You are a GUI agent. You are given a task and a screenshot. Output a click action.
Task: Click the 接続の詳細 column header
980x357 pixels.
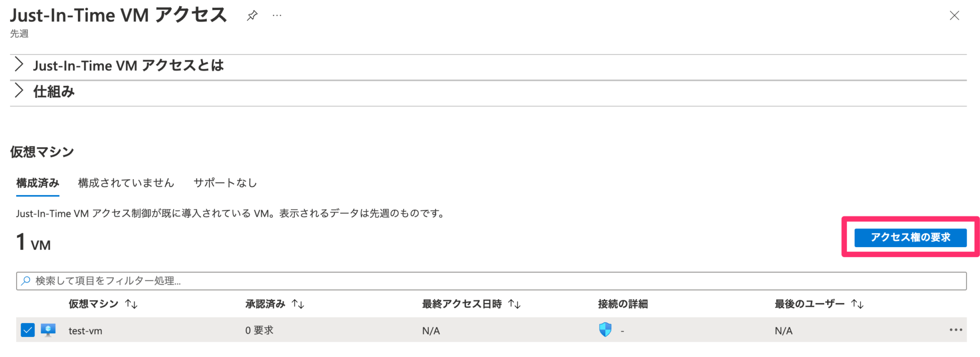[623, 303]
